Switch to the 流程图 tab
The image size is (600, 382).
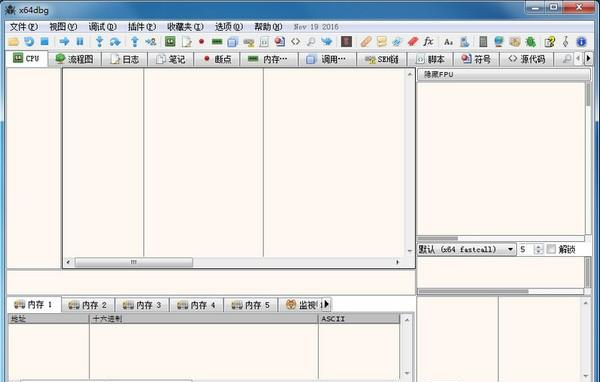[x=75, y=59]
